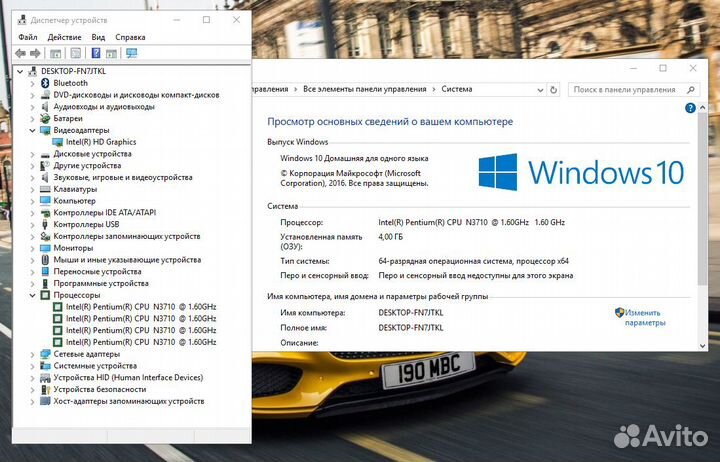This screenshot has width=720, height=462.
Task: Click the scroll-down arrow in System window
Action: point(703,346)
